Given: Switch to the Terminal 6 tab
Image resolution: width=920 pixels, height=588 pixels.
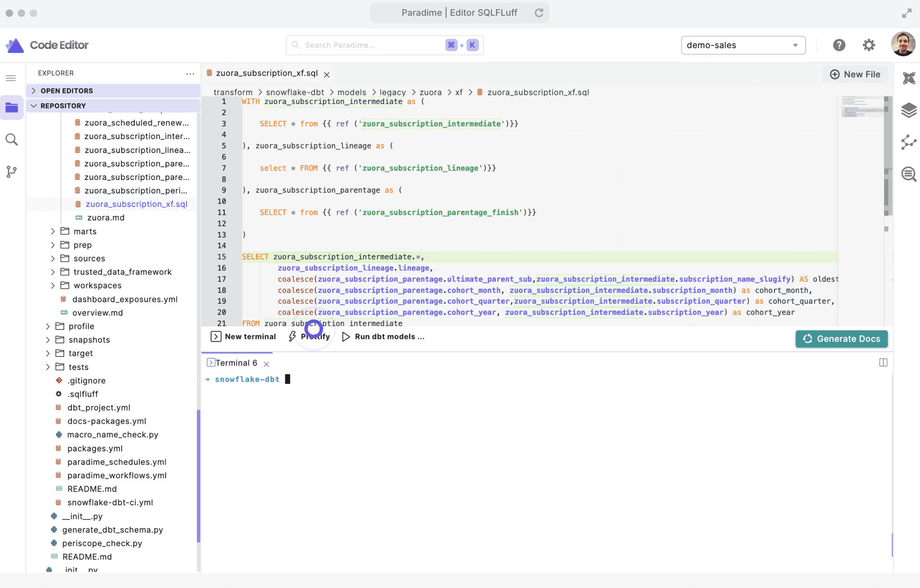Looking at the screenshot, I should coord(235,363).
